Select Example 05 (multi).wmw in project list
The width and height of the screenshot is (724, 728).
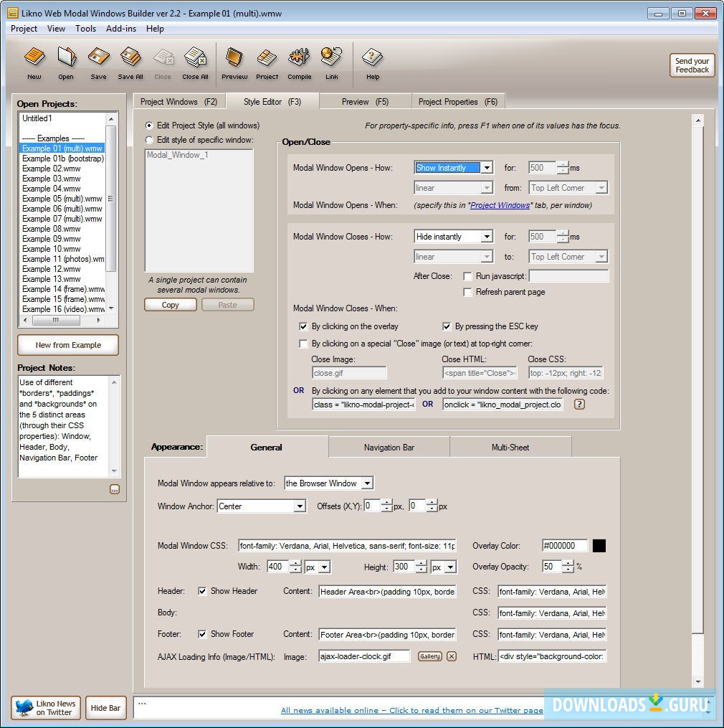[x=62, y=199]
